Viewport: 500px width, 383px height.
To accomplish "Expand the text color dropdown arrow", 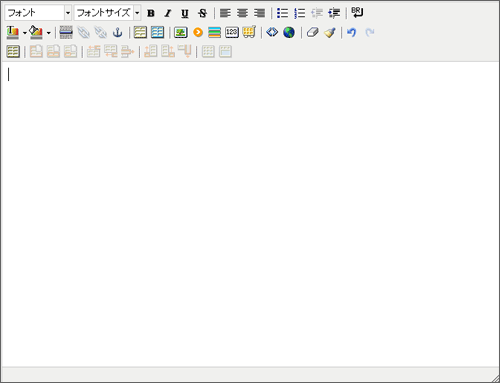I will point(25,33).
